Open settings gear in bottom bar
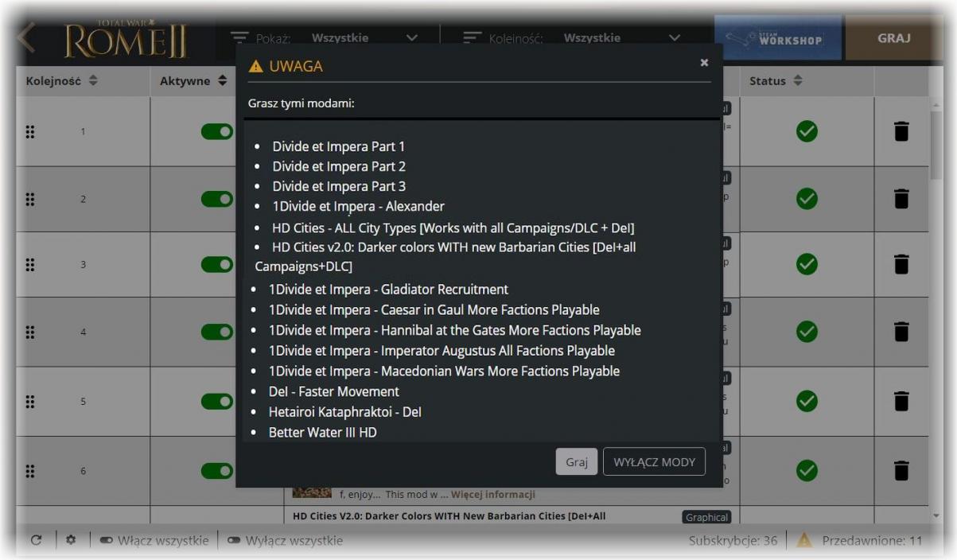Image resolution: width=957 pixels, height=560 pixels. tap(71, 540)
